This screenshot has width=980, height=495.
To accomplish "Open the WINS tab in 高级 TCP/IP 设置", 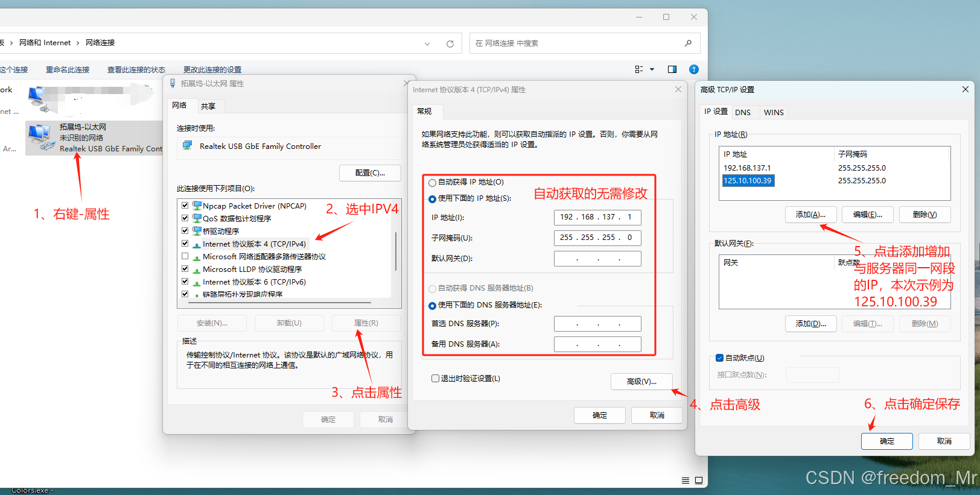I will [x=774, y=113].
